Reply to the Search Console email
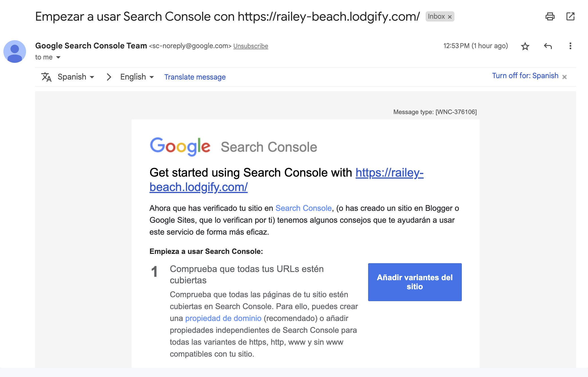This screenshot has width=588, height=377. coord(548,46)
